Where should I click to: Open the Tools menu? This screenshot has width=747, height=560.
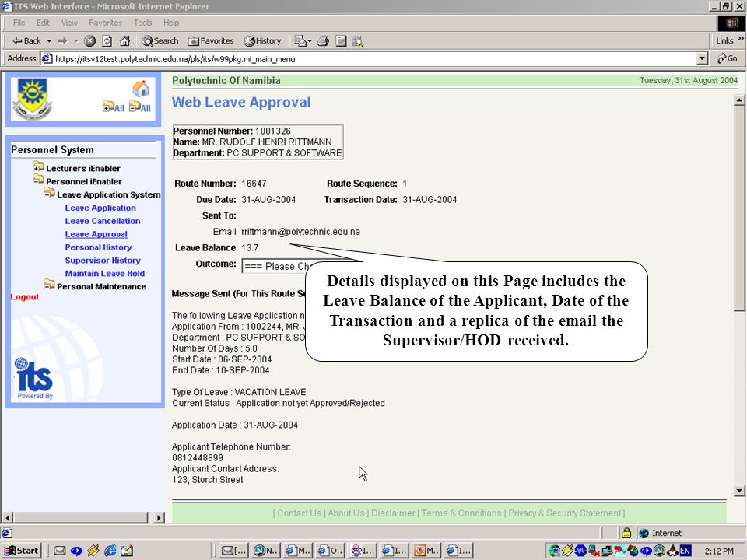(x=142, y=23)
